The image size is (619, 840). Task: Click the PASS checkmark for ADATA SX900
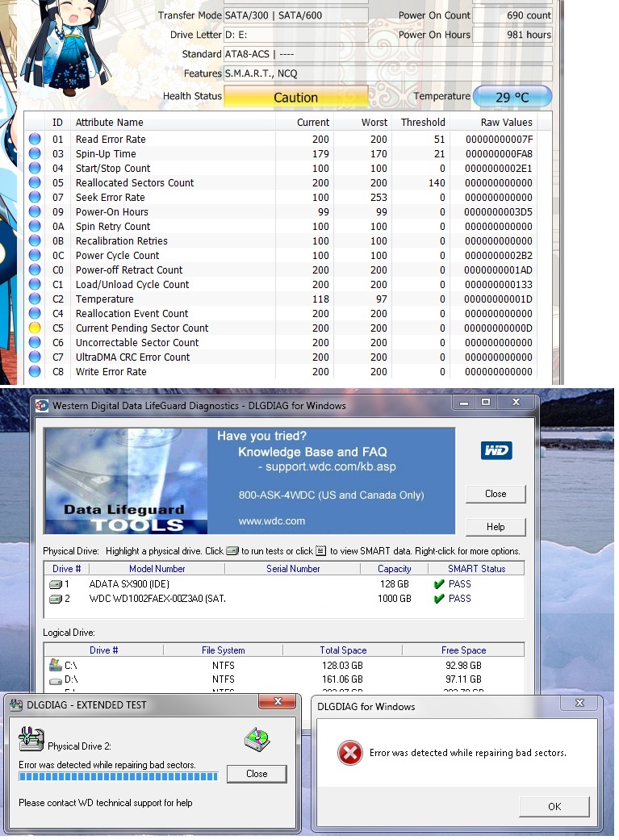(439, 584)
